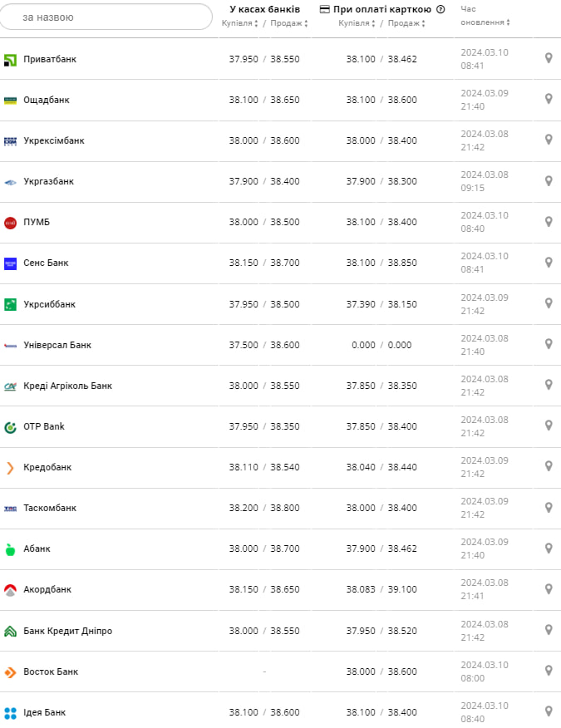Open the location pin for Ощадбанк

pos(549,99)
